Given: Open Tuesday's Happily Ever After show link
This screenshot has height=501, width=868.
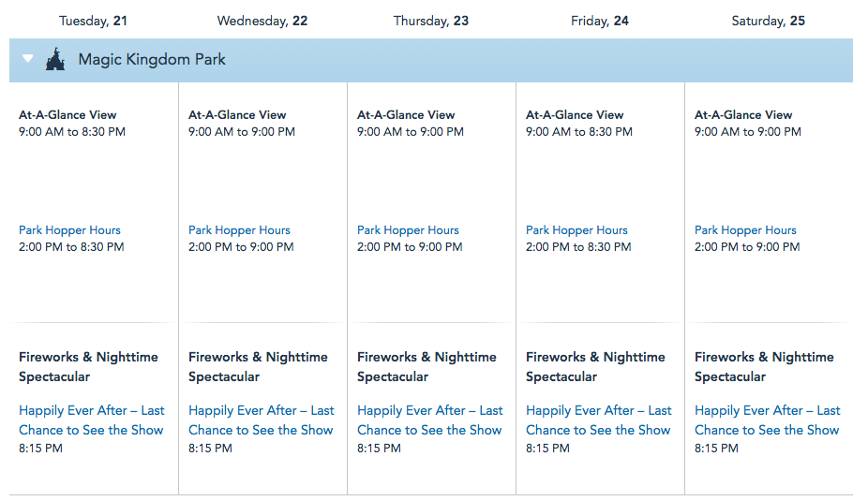Looking at the screenshot, I should coord(91,420).
